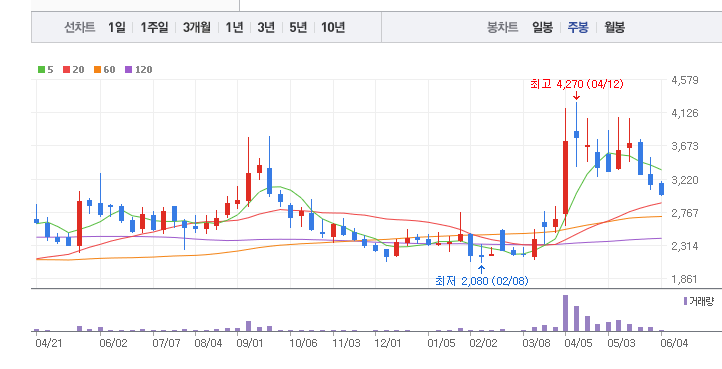Click the 2,767 price axis value
Image resolution: width=722 pixels, height=369 pixels.
pos(685,213)
